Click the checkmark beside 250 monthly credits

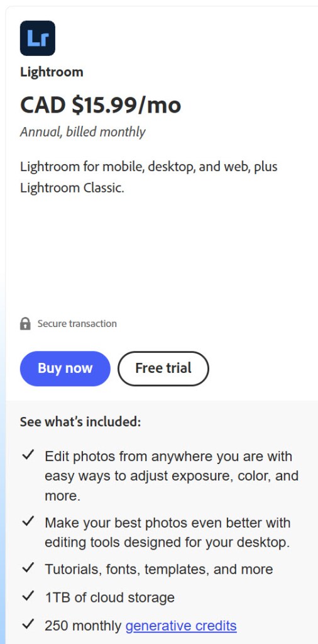(28, 625)
